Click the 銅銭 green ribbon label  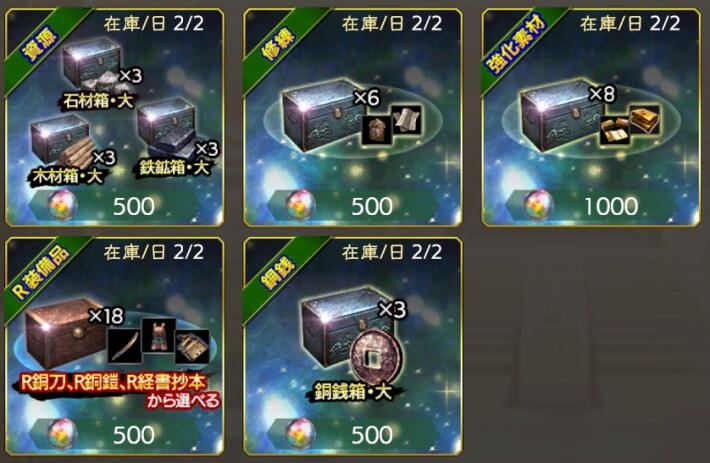point(278,273)
